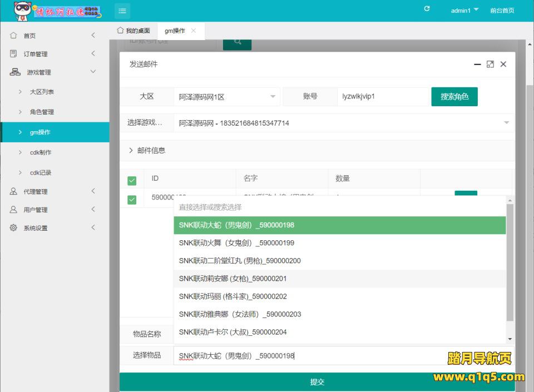The height and width of the screenshot is (392, 534).
Task: Click the home icon beside 首页
Action: 13,36
